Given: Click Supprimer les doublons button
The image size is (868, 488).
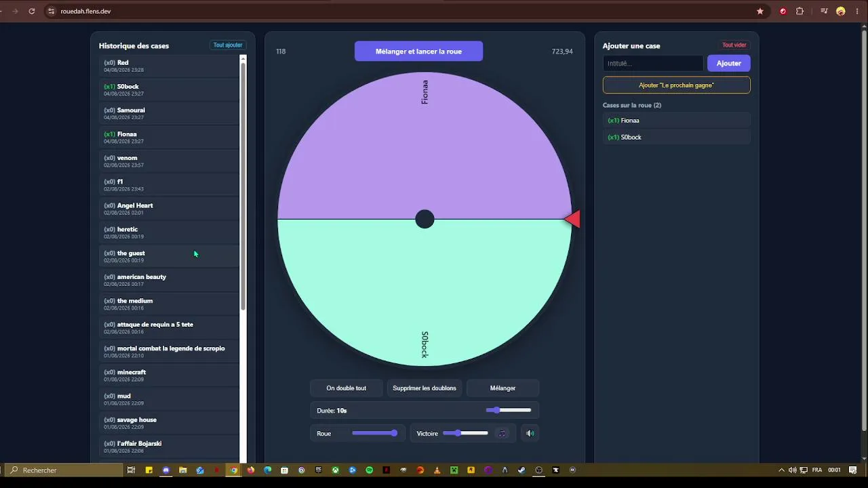Looking at the screenshot, I should [425, 388].
